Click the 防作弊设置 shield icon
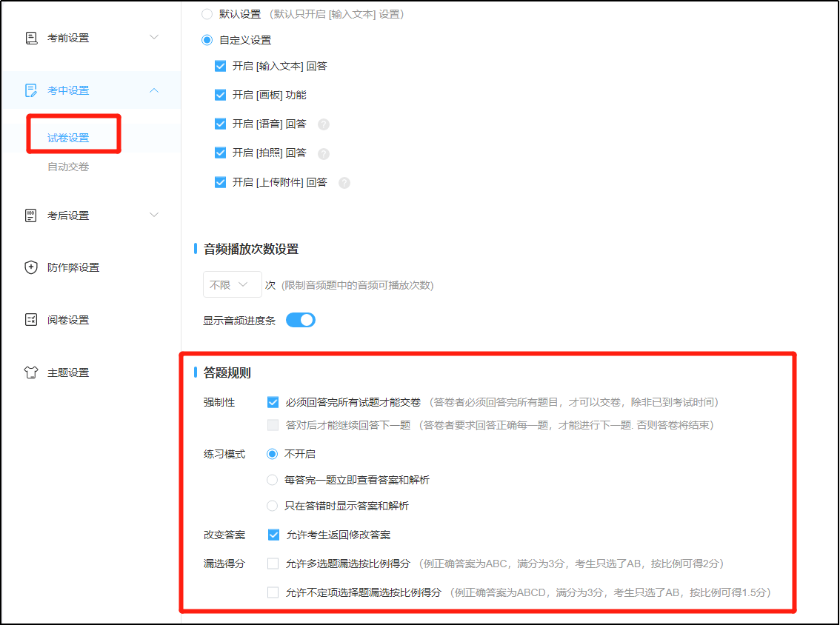Image resolution: width=840 pixels, height=625 pixels. 31,267
